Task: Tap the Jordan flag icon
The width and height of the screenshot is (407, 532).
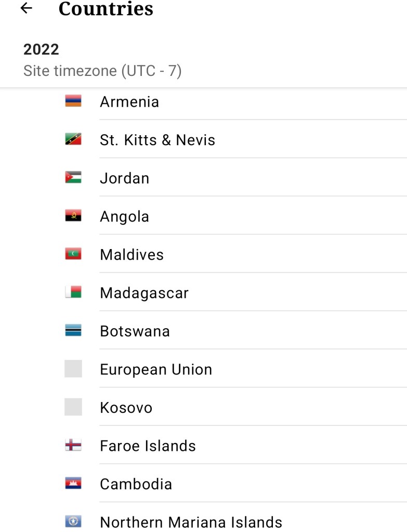Action: [73, 178]
